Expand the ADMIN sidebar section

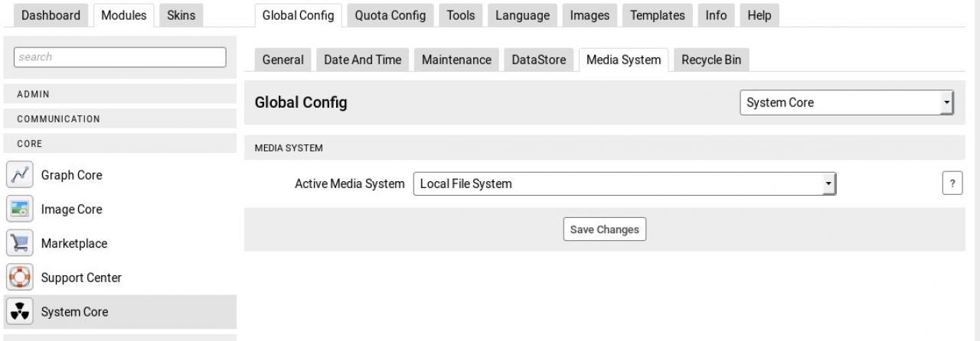(119, 94)
